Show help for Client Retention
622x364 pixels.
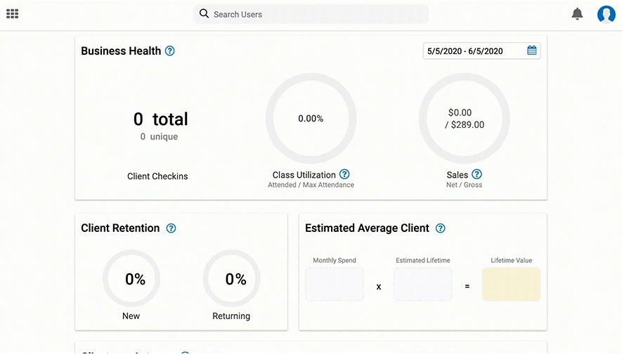click(171, 228)
